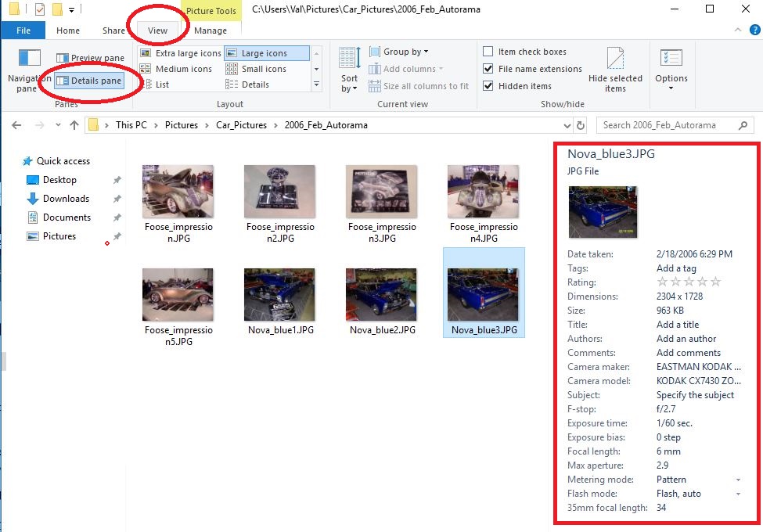This screenshot has width=763, height=532.
Task: Expand the layout gallery more arrow
Action: 316,84
